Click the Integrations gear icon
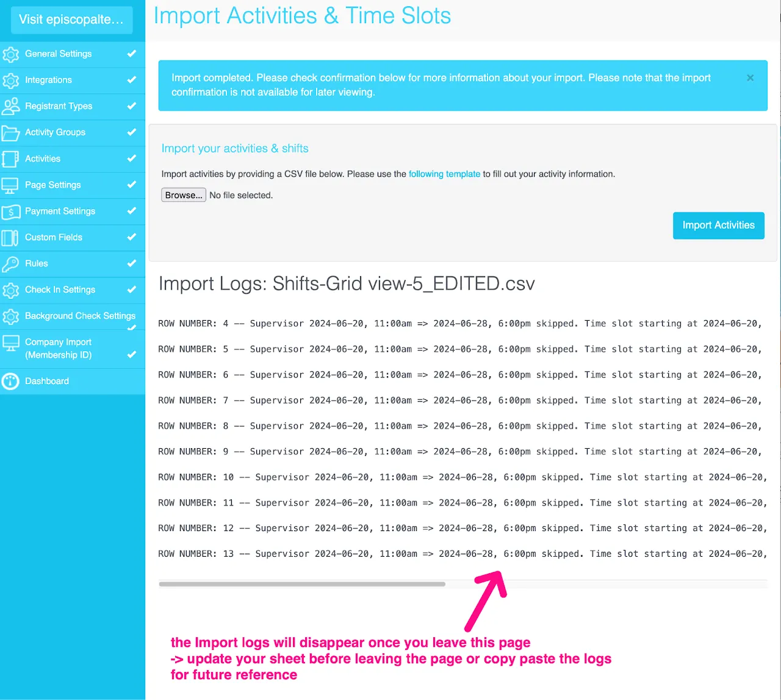The height and width of the screenshot is (700, 781). (x=11, y=80)
